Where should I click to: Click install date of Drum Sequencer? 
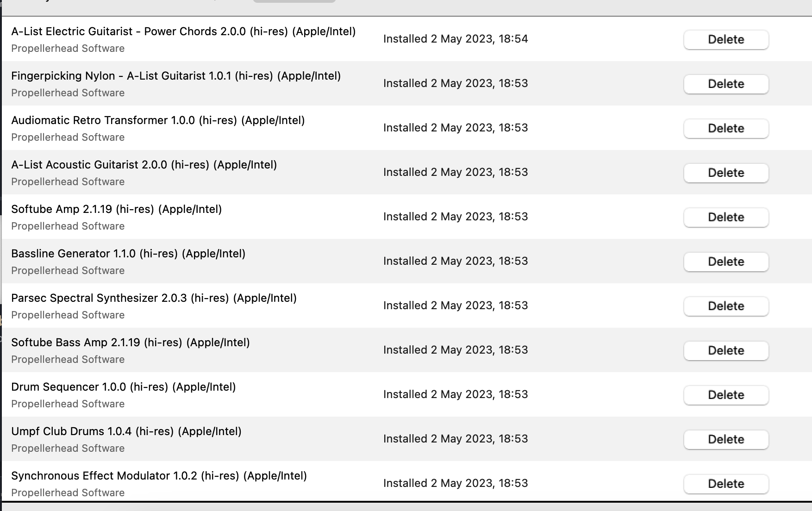pyautogui.click(x=456, y=394)
